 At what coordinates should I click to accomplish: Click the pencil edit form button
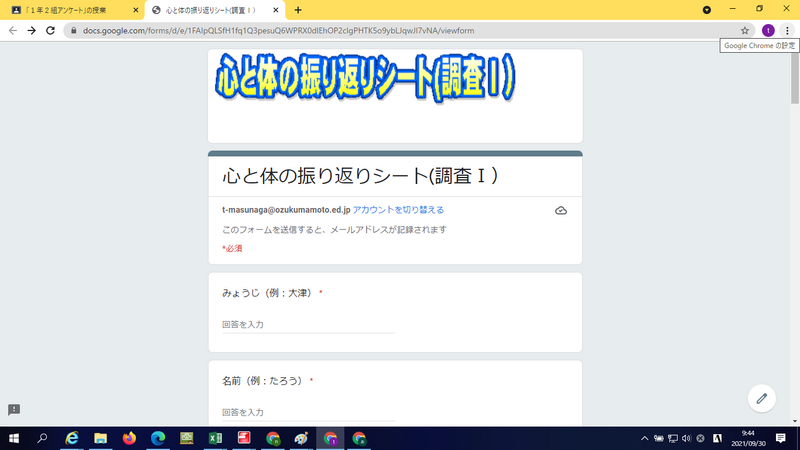point(761,397)
